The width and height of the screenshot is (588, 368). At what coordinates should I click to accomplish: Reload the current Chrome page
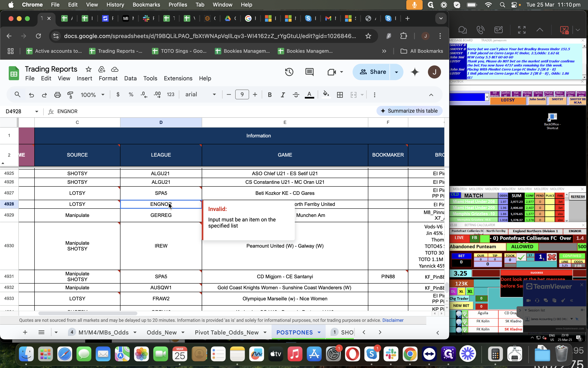38,36
